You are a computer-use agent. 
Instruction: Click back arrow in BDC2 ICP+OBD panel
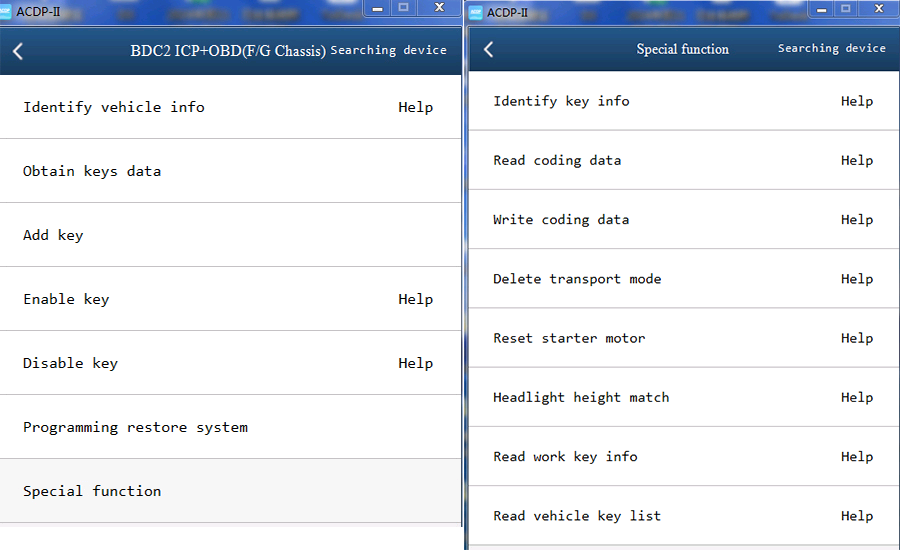18,52
